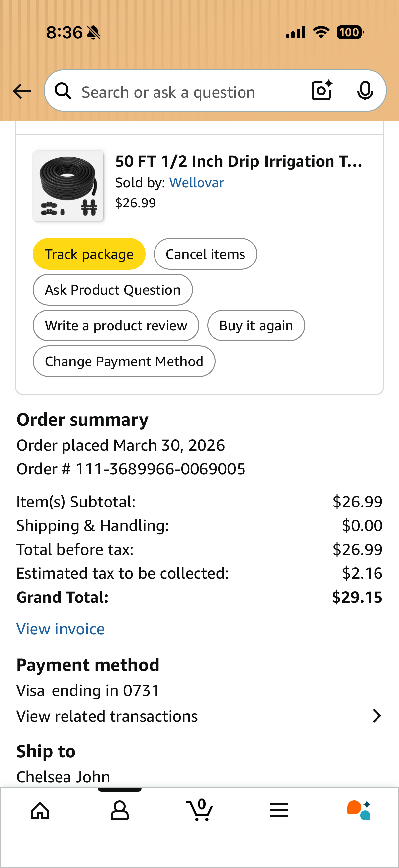Select Write a product review
399x868 pixels.
pos(116,325)
